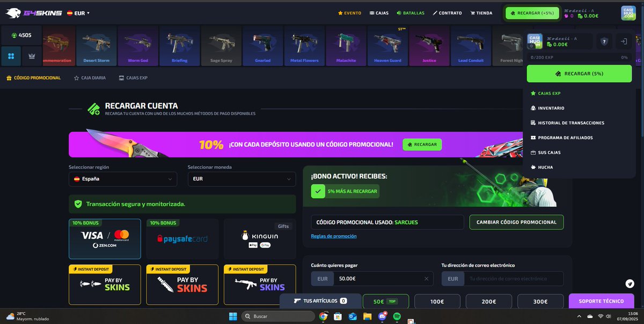This screenshot has height=324, width=644.
Task: Select the Justice skin card
Action: [x=429, y=46]
